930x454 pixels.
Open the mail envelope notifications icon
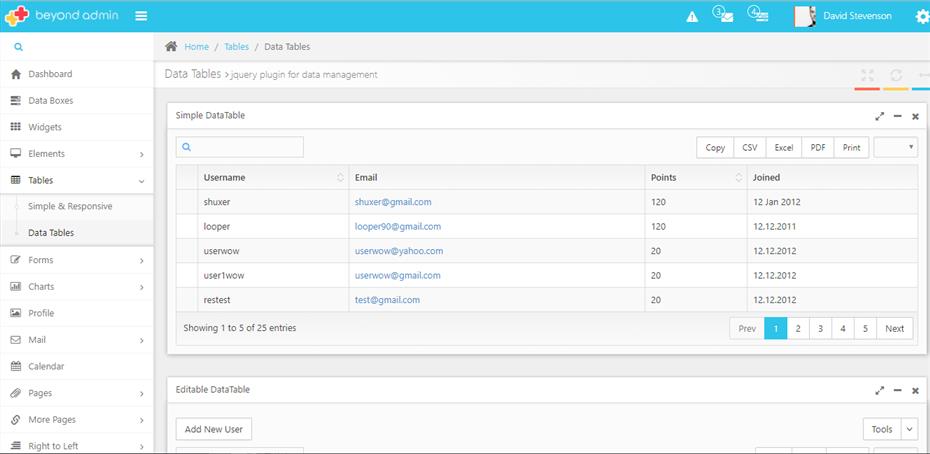tap(724, 16)
